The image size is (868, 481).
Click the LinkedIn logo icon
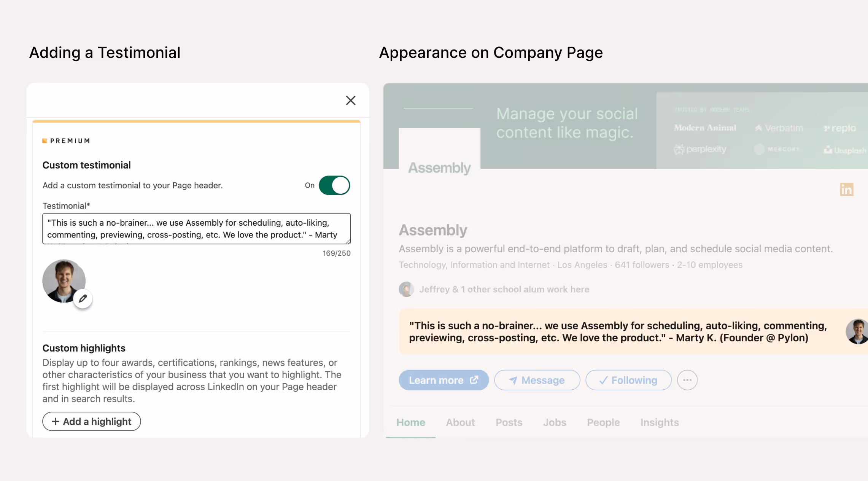point(846,189)
